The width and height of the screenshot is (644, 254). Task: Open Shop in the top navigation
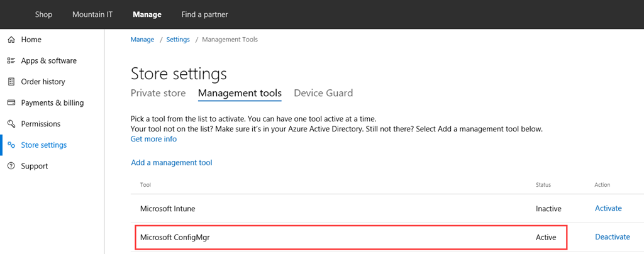(x=43, y=14)
